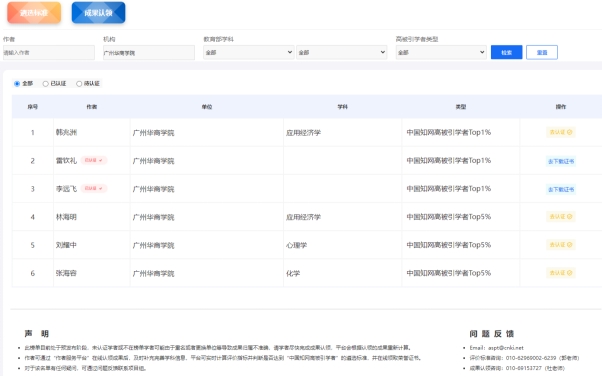The height and width of the screenshot is (377, 602).
Task: Click author name 雷钦礼
Action: (x=66, y=160)
